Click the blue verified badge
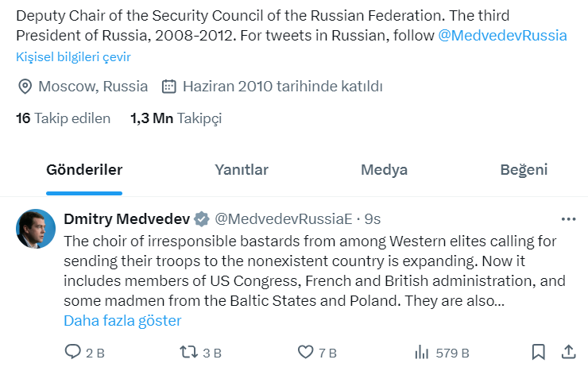588x367 pixels. pos(203,218)
